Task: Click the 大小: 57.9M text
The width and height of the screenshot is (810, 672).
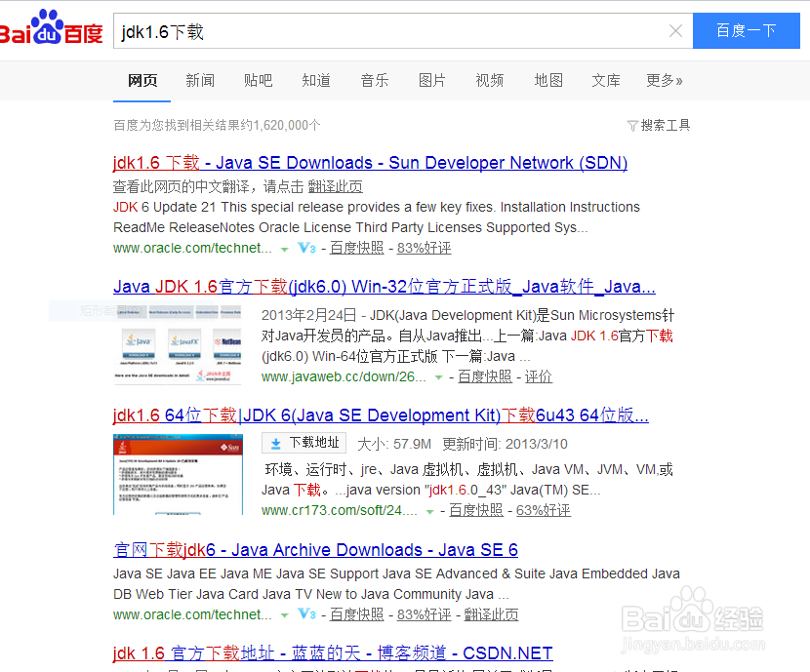Action: (x=394, y=445)
